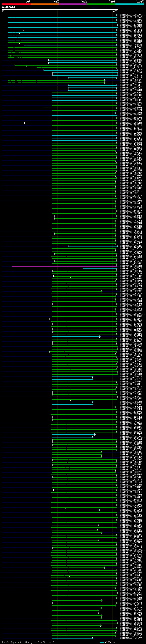Click the UniRef100_A7QZP5 hit label
This screenshot has height=644, width=146.
pos(131,20)
